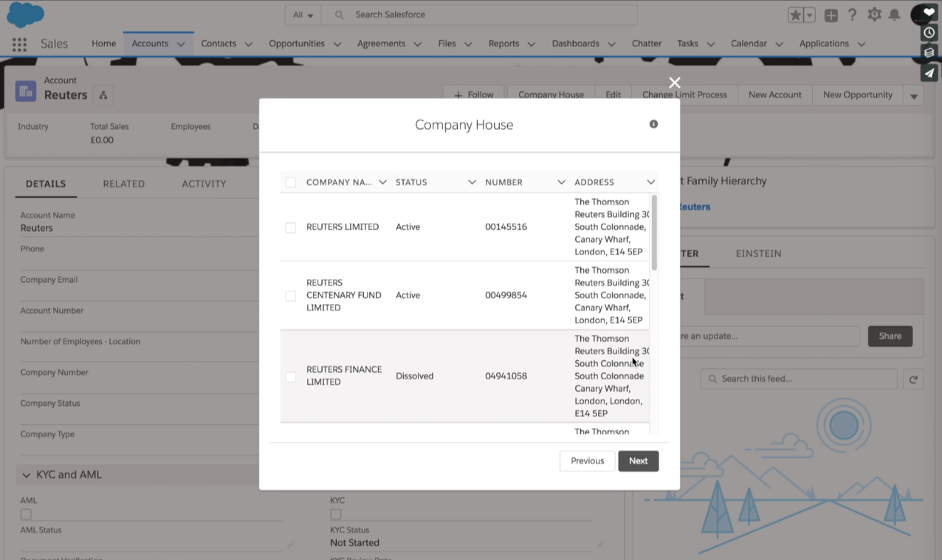
Task: Click the Share button
Action: [890, 336]
